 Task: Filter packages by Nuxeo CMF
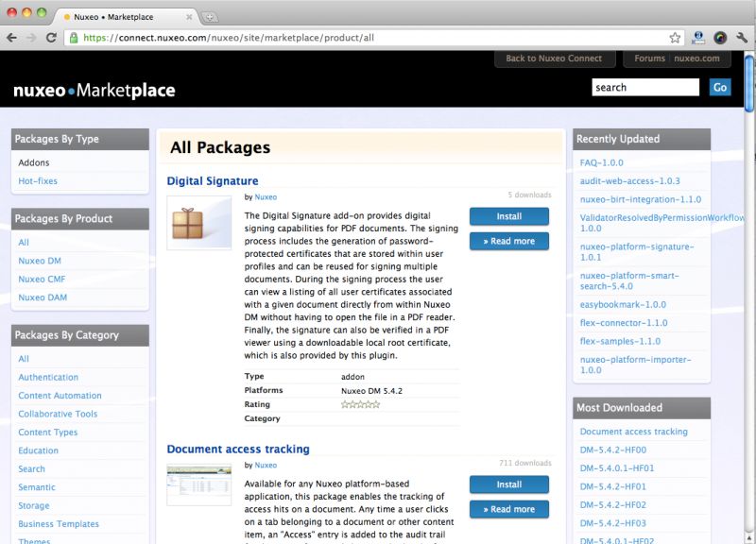pyautogui.click(x=42, y=279)
